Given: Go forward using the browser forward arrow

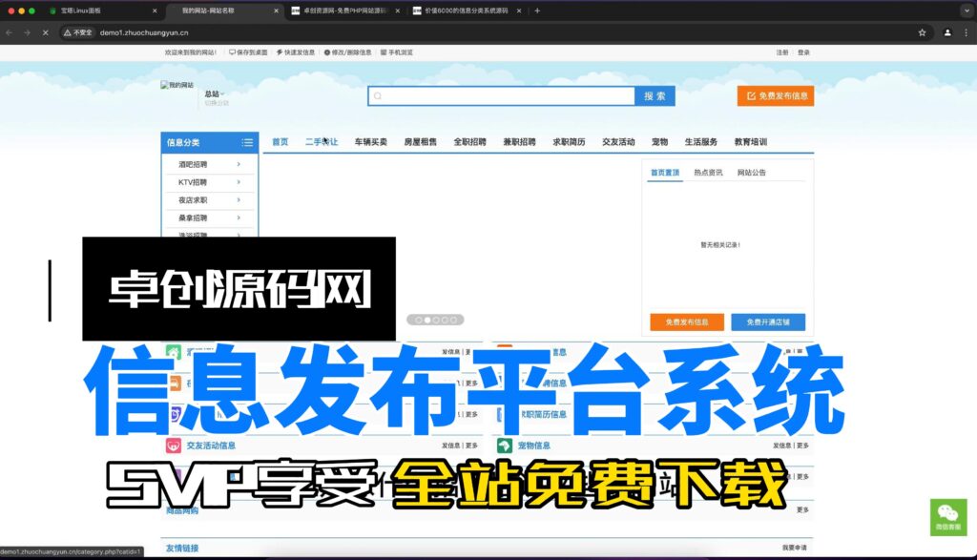Looking at the screenshot, I should [27, 32].
